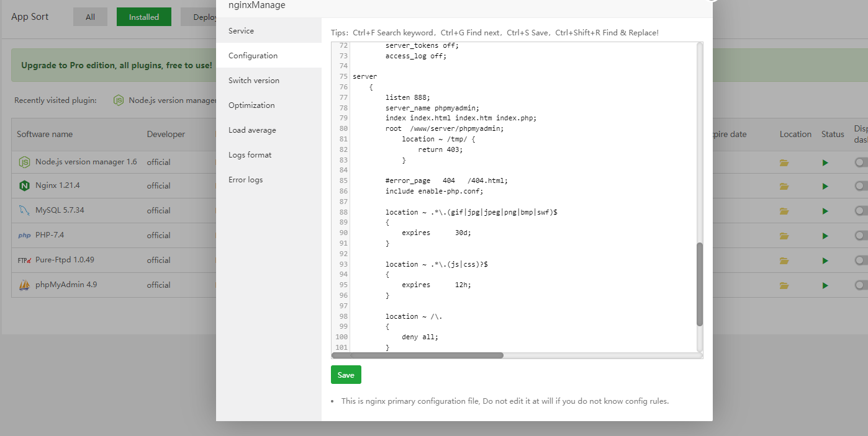This screenshot has width=868, height=436.
Task: Click status play icon for Node.js version manager
Action: pos(825,162)
